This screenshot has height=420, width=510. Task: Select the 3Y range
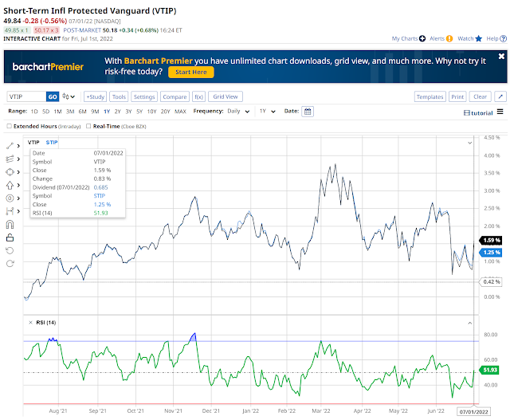(x=128, y=112)
